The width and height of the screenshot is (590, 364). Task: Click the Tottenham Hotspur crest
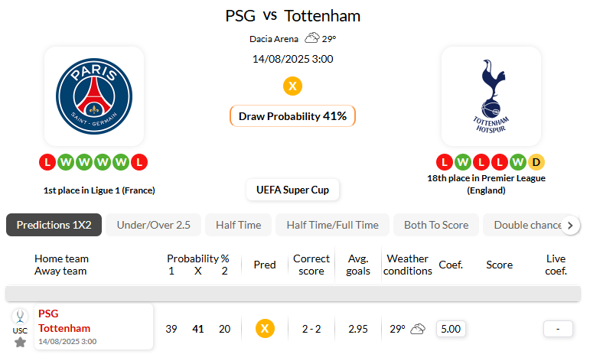tap(491, 96)
